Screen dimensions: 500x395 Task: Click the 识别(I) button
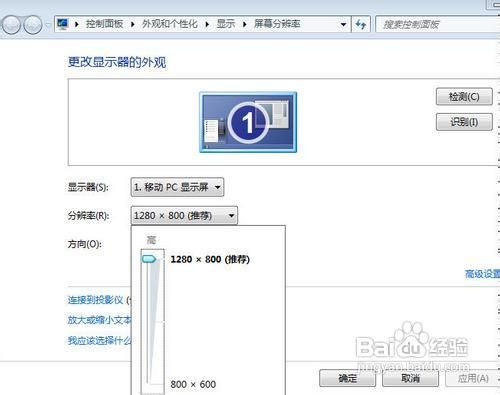tap(464, 122)
